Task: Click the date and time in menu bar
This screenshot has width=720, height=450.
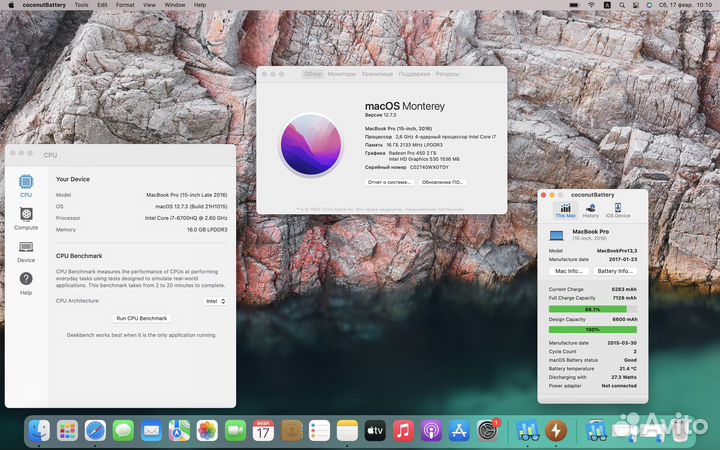Action: coord(686,5)
